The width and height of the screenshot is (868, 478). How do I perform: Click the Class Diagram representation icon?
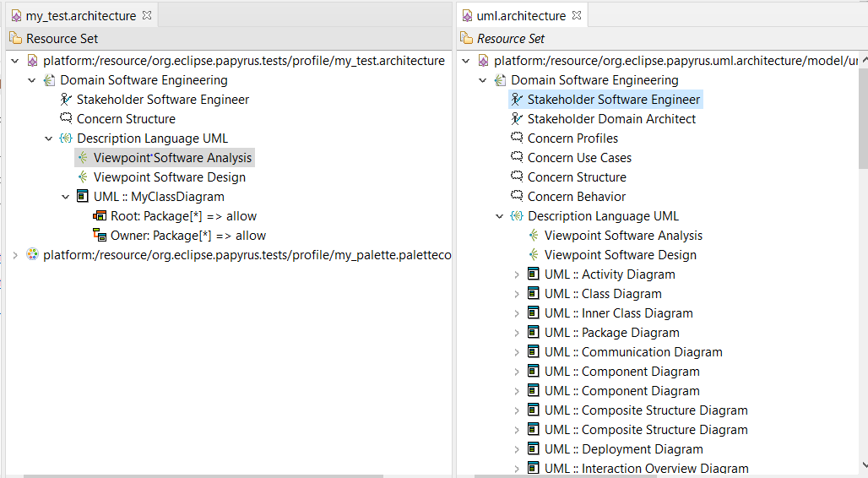click(x=533, y=293)
